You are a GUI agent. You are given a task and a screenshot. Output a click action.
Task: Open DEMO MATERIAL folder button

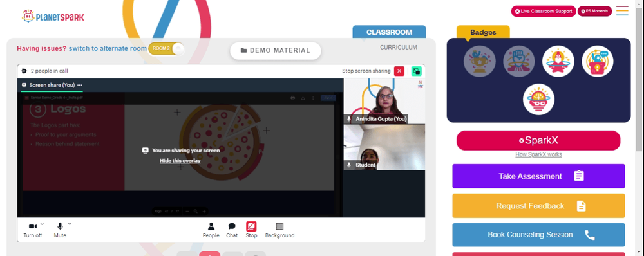pos(275,50)
